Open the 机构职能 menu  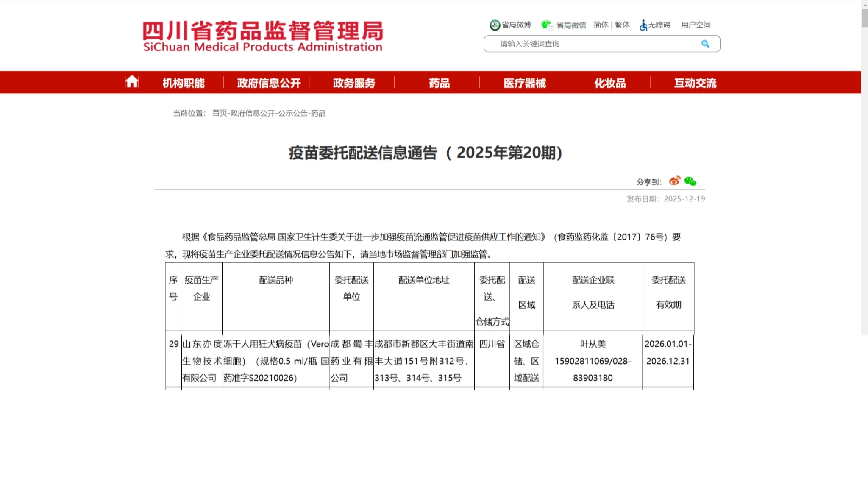pos(184,83)
